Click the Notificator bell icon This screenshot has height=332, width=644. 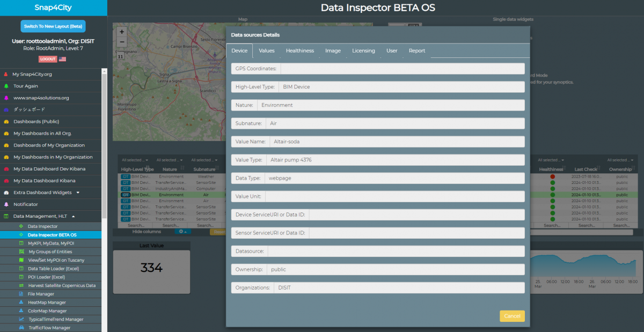6,204
